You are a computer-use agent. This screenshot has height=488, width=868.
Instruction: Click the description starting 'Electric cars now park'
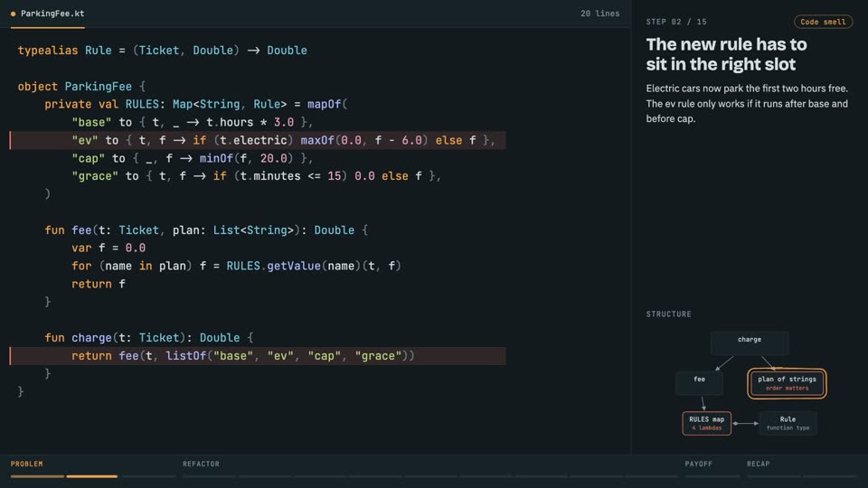(747, 103)
